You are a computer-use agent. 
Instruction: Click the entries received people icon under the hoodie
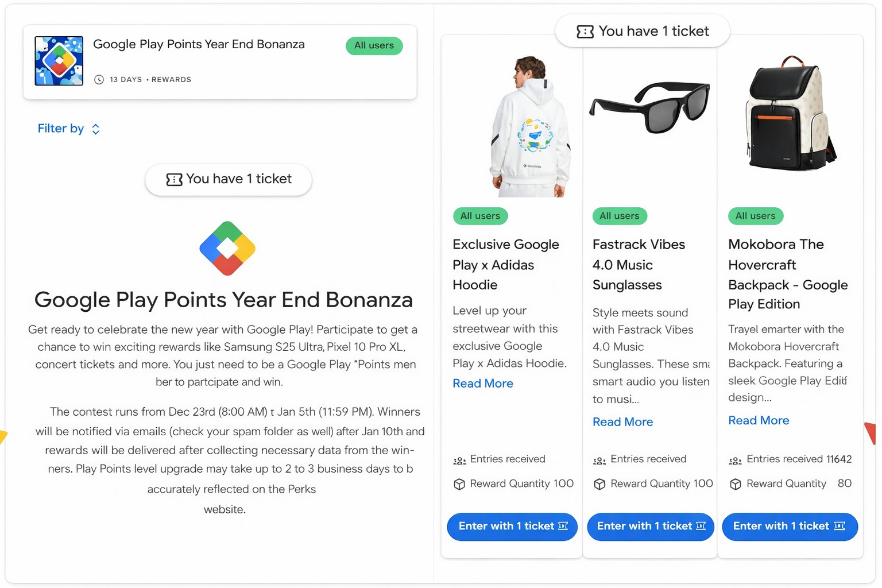(x=459, y=460)
